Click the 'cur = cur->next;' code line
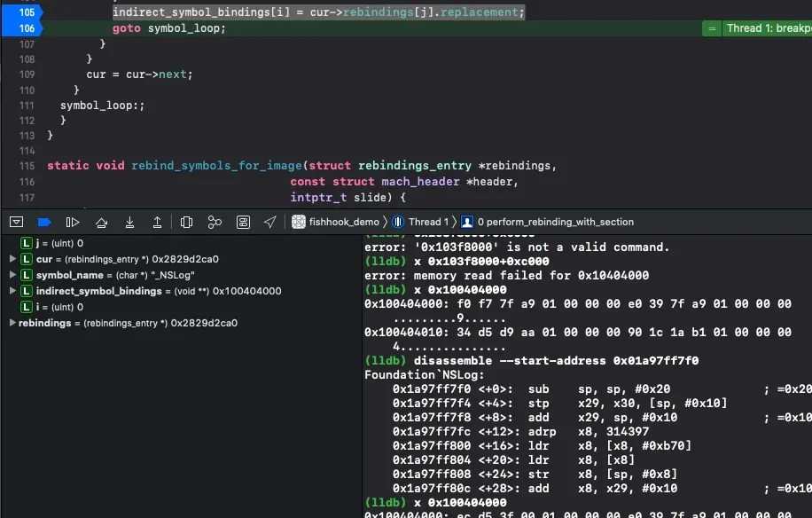The image size is (812, 518). click(x=139, y=75)
